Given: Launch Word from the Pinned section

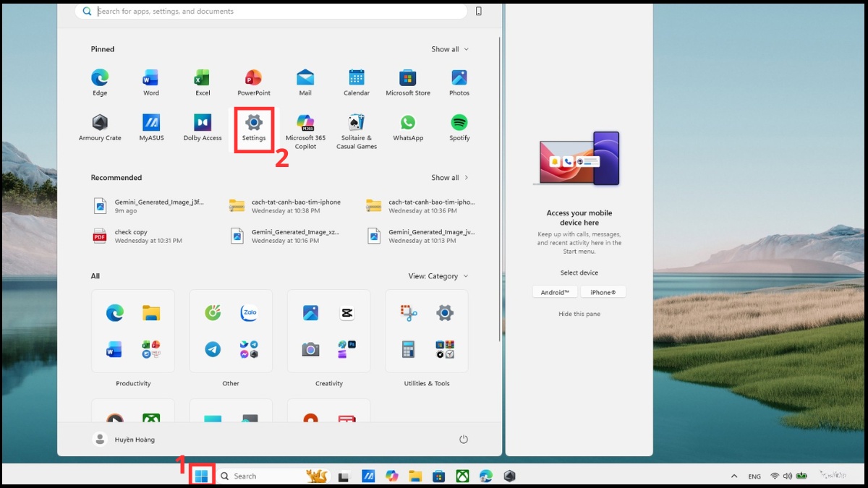Looking at the screenshot, I should [x=151, y=82].
